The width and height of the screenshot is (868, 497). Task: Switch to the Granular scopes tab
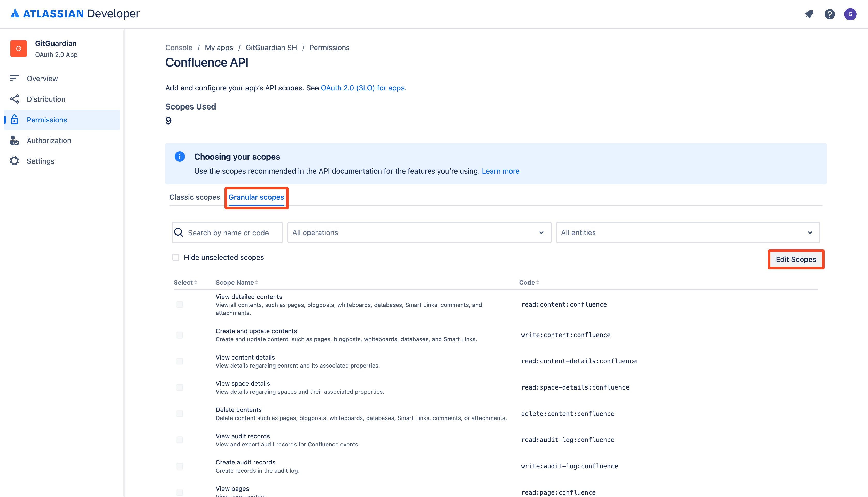coord(256,197)
